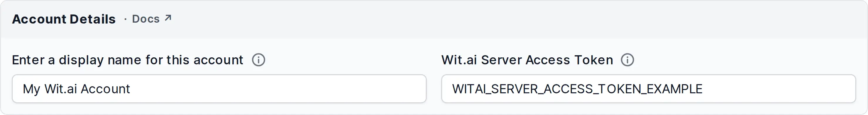Focus the display name input field

[x=219, y=89]
